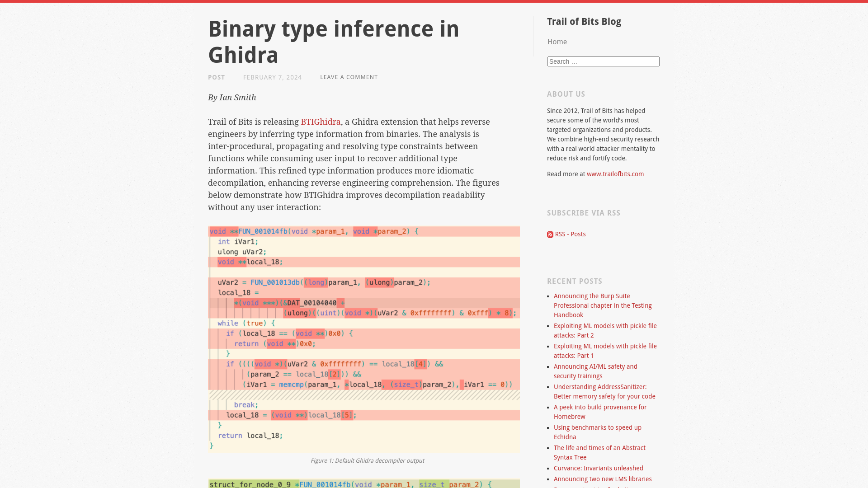The width and height of the screenshot is (868, 488).
Task: Click The life and times of Abstract Syntax Tree
Action: [x=599, y=452]
